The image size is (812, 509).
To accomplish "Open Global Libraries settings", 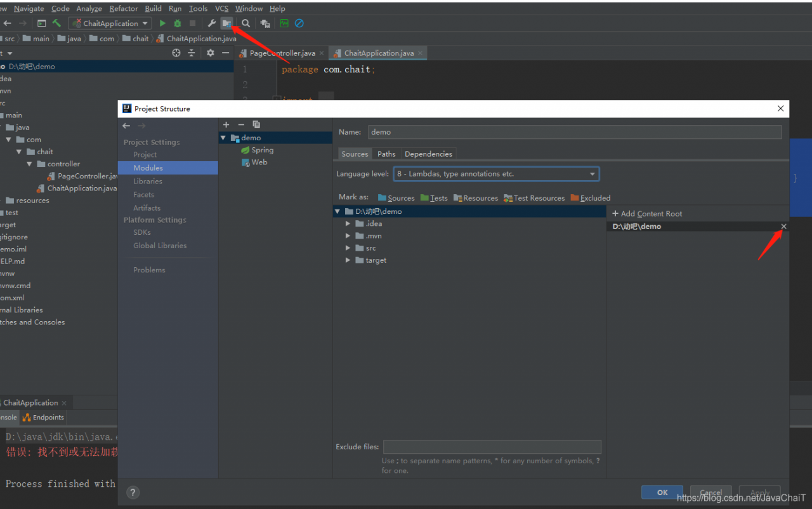I will click(160, 246).
